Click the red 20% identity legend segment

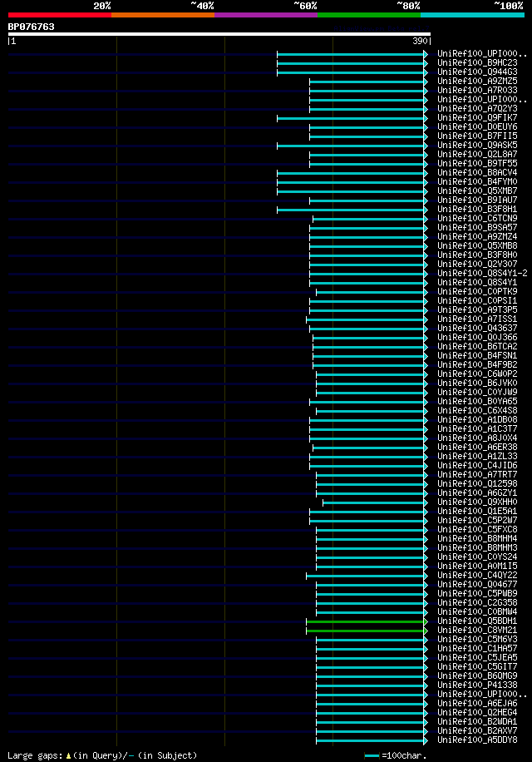(x=60, y=15)
